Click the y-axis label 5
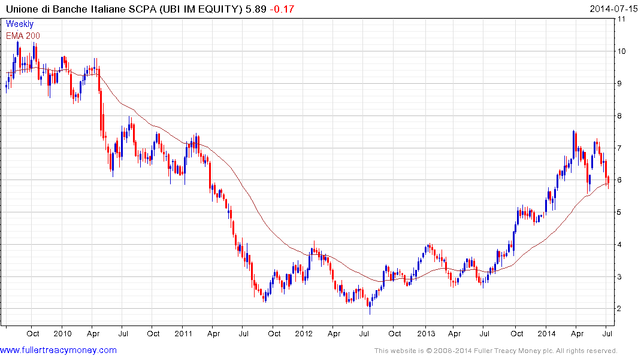The image size is (644, 359). pyautogui.click(x=619, y=212)
